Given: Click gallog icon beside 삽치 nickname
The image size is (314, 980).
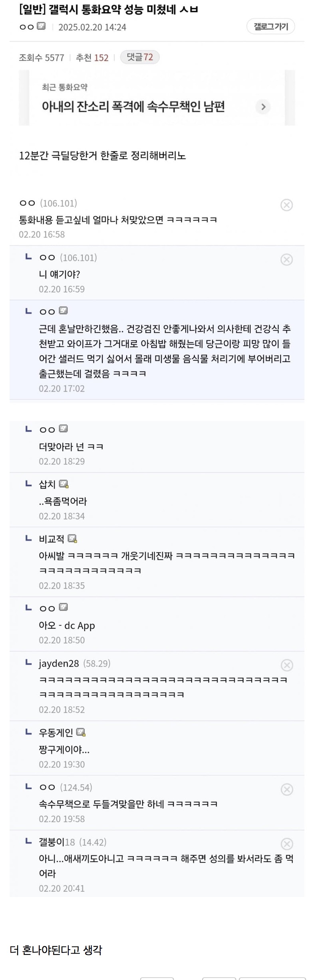Looking at the screenshot, I should [64, 484].
